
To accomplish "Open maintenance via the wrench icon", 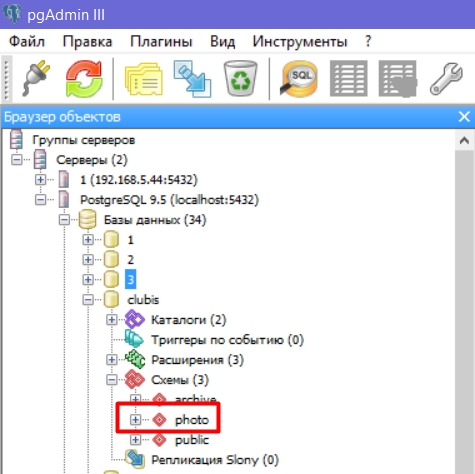I will tap(446, 79).
